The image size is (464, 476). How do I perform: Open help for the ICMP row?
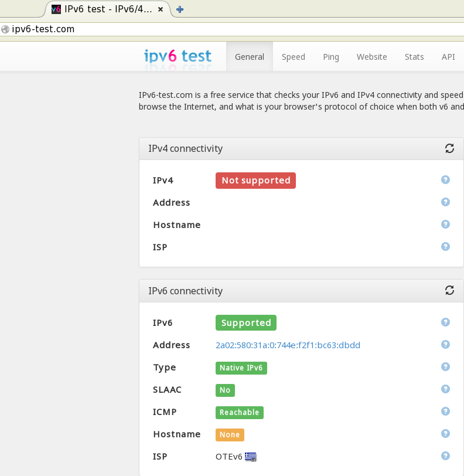pyautogui.click(x=445, y=411)
